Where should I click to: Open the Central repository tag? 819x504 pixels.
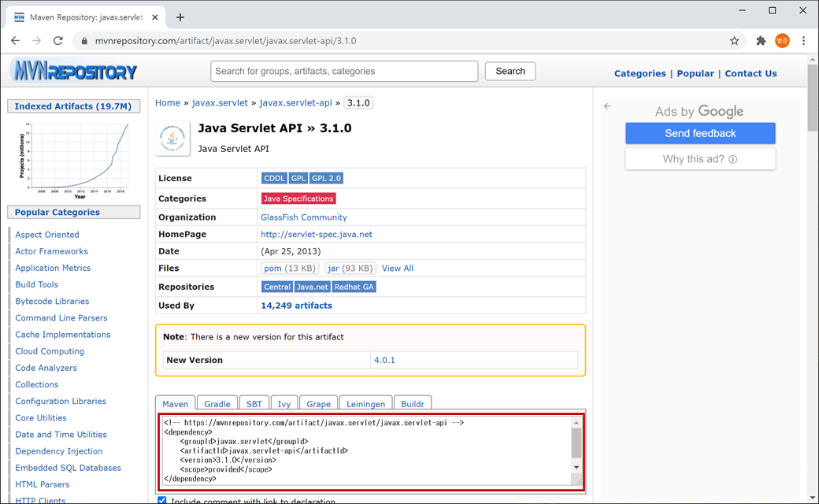pos(277,287)
